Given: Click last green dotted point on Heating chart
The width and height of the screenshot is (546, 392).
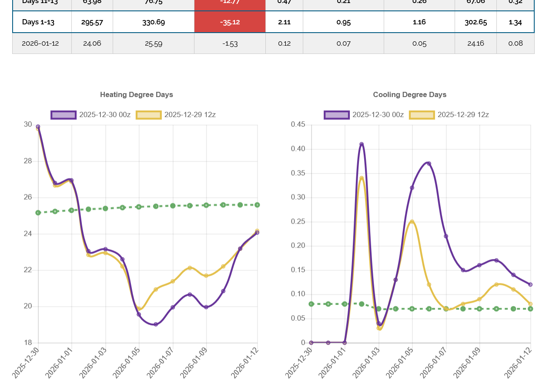Looking at the screenshot, I should (x=257, y=204).
